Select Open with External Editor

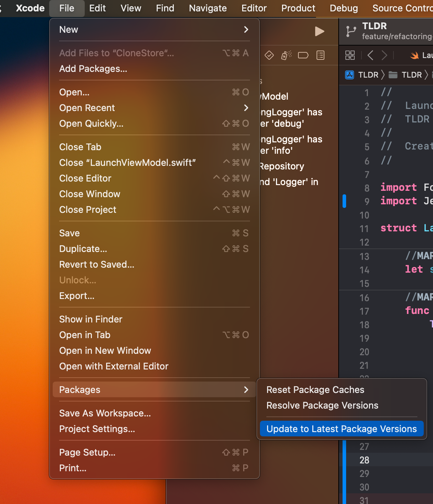[x=155, y=366]
